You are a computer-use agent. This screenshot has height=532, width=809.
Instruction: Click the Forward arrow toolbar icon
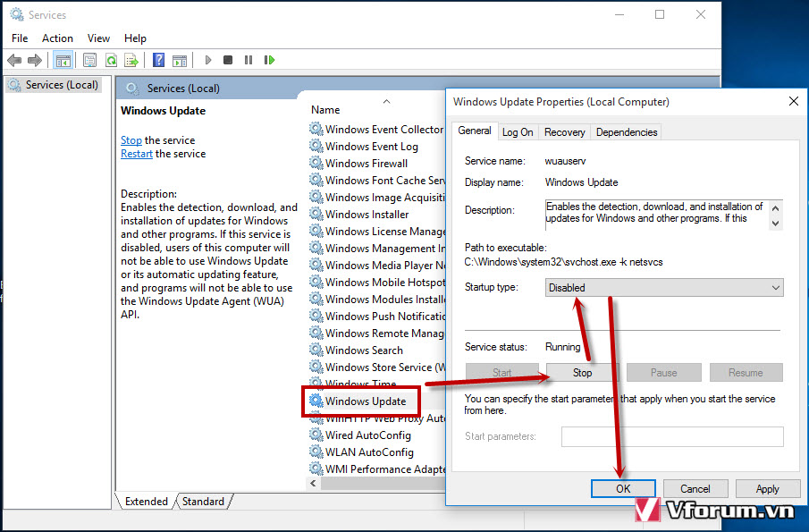point(35,61)
